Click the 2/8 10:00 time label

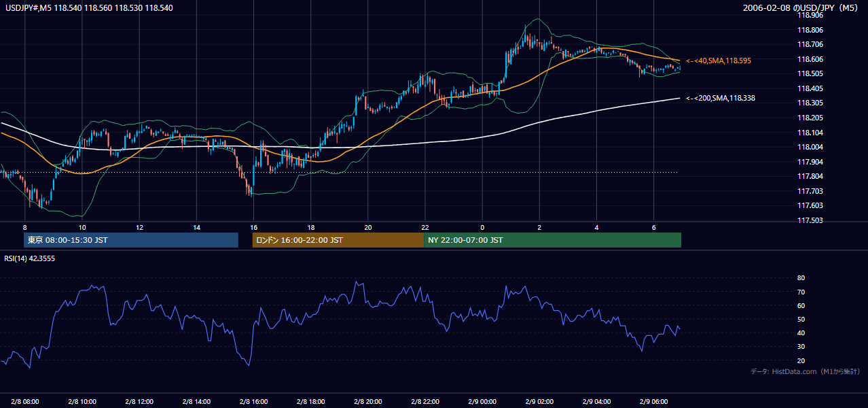[82, 401]
